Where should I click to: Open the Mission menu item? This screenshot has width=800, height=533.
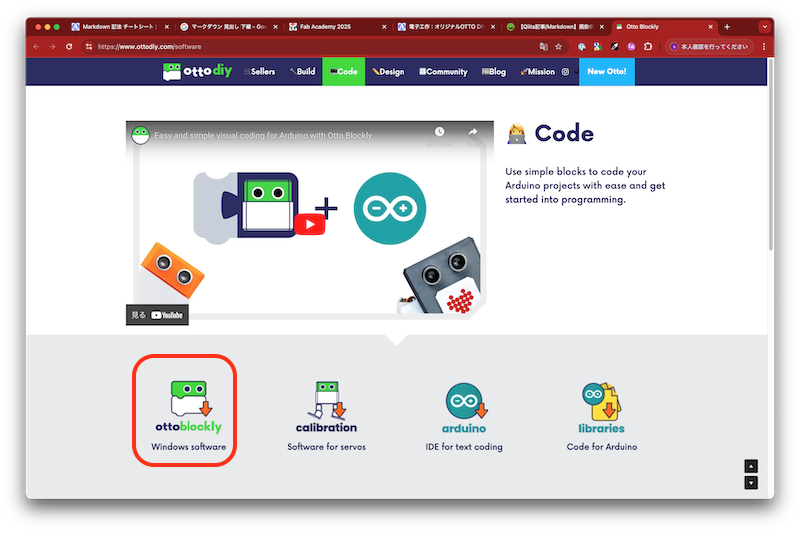coord(537,72)
